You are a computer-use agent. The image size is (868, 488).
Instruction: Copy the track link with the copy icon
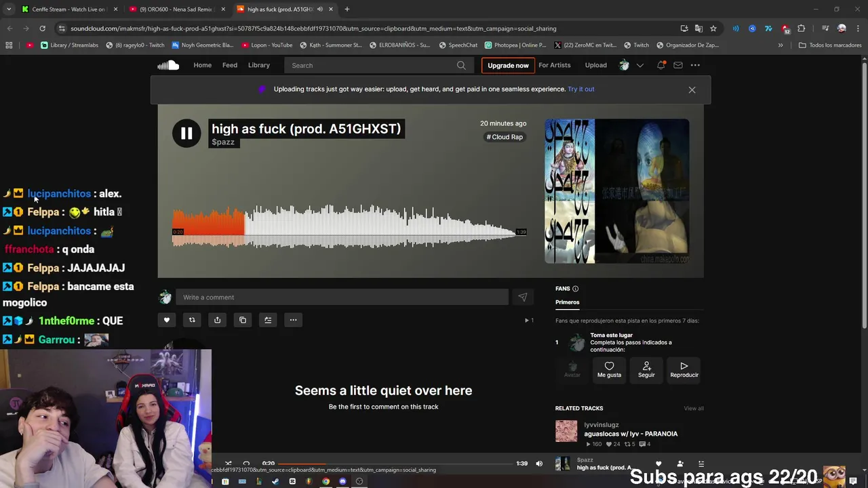[x=243, y=320]
